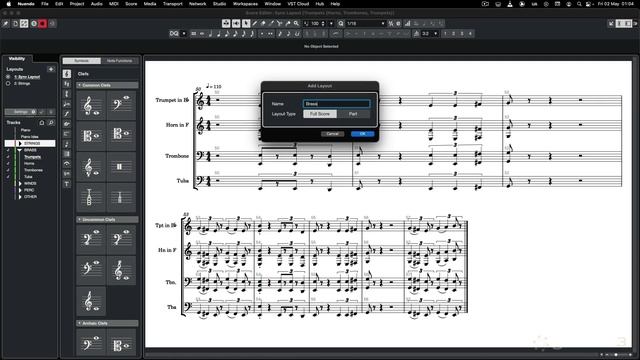Choose Full Score layout type

tap(320, 114)
